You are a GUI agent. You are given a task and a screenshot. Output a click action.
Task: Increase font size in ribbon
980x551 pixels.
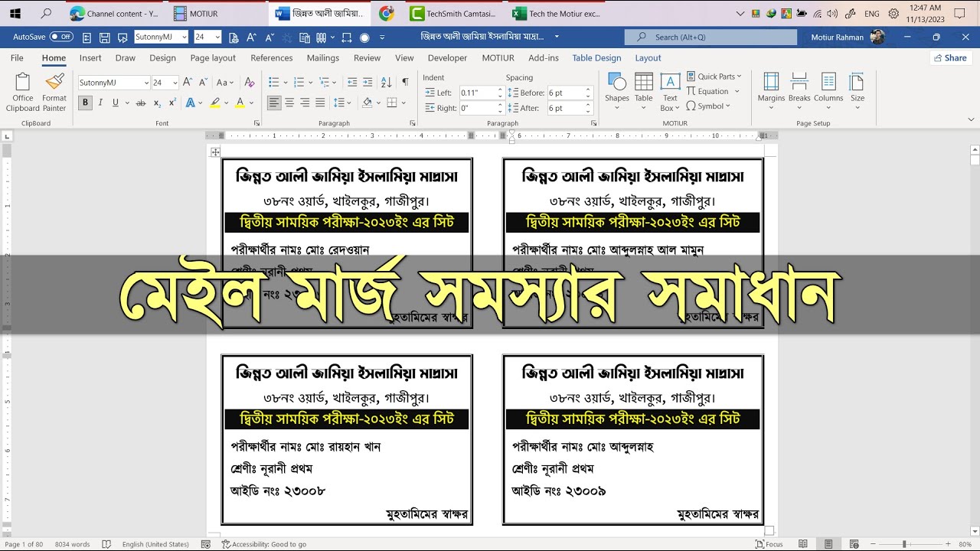click(x=188, y=82)
